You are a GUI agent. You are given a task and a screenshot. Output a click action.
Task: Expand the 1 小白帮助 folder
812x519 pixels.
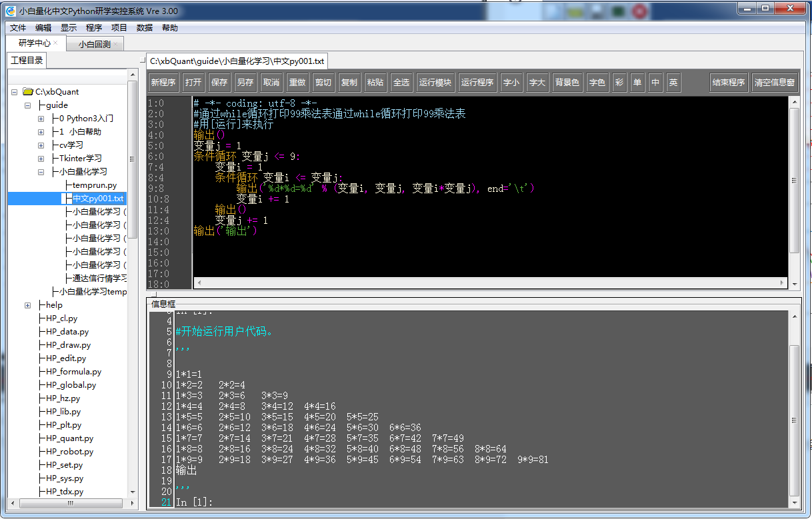41,132
